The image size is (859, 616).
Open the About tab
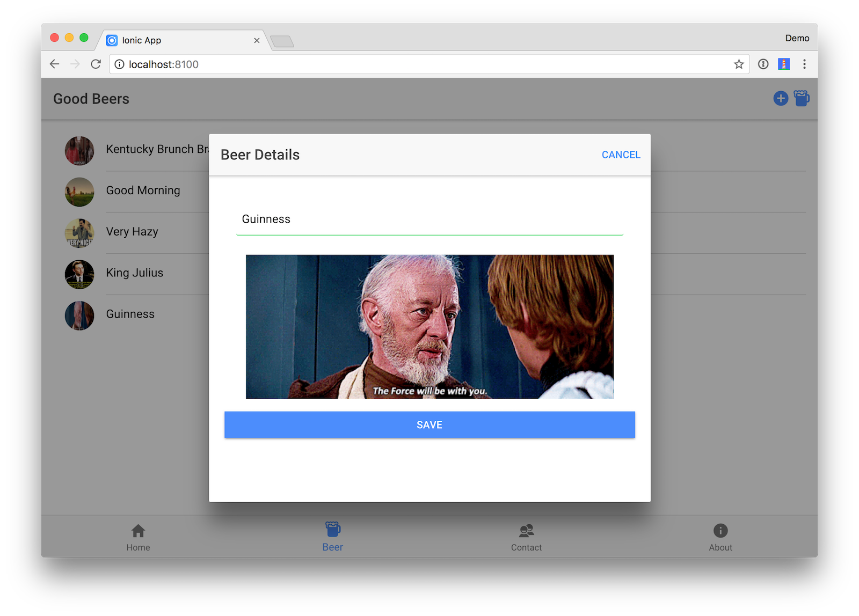(720, 538)
